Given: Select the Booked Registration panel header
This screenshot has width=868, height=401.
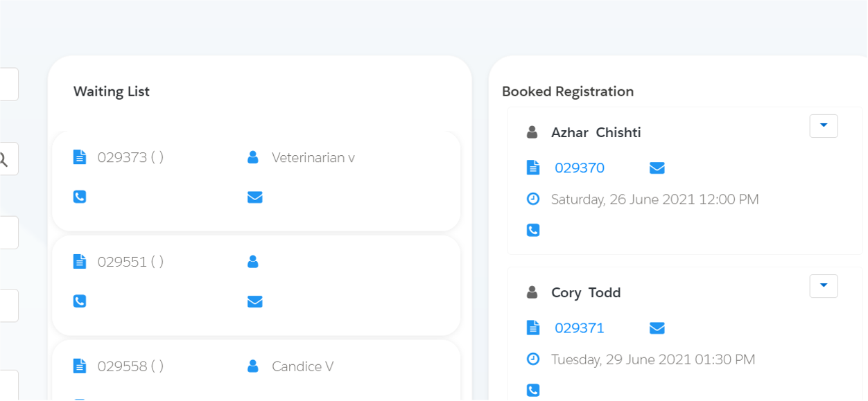Looking at the screenshot, I should click(568, 91).
